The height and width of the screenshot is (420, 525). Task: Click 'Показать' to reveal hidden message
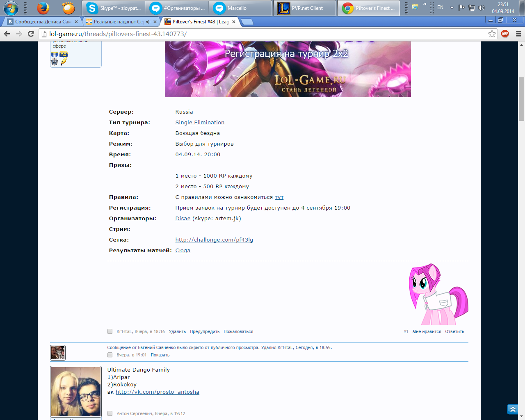coord(160,355)
